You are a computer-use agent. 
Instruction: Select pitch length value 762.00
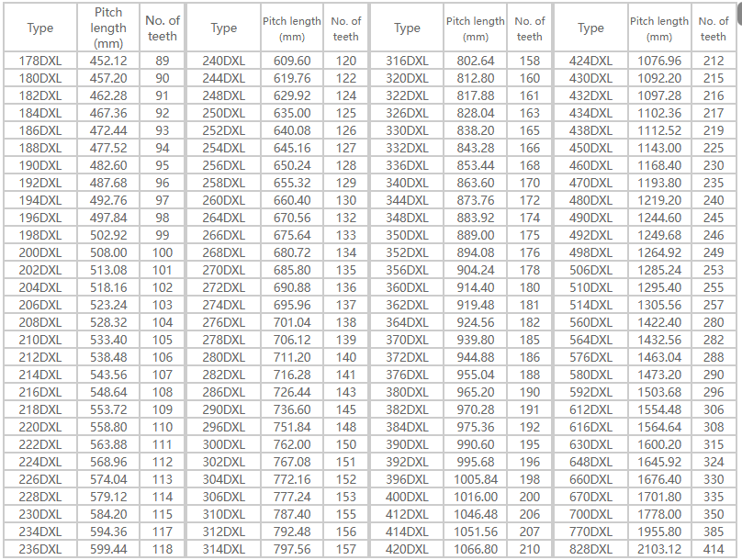(292, 444)
